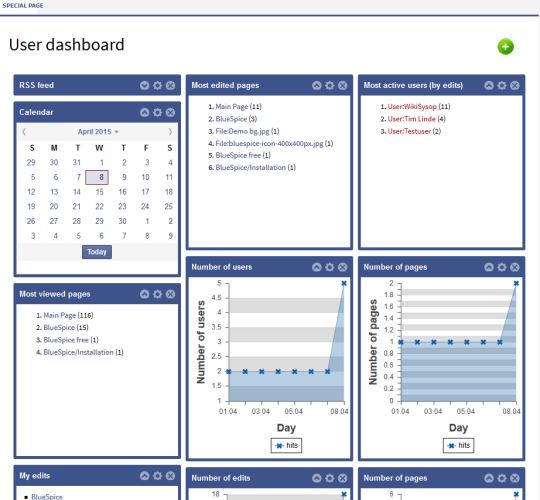The height and width of the screenshot is (500, 540).
Task: Open Main Page in Most viewed pages
Action: click(60, 315)
